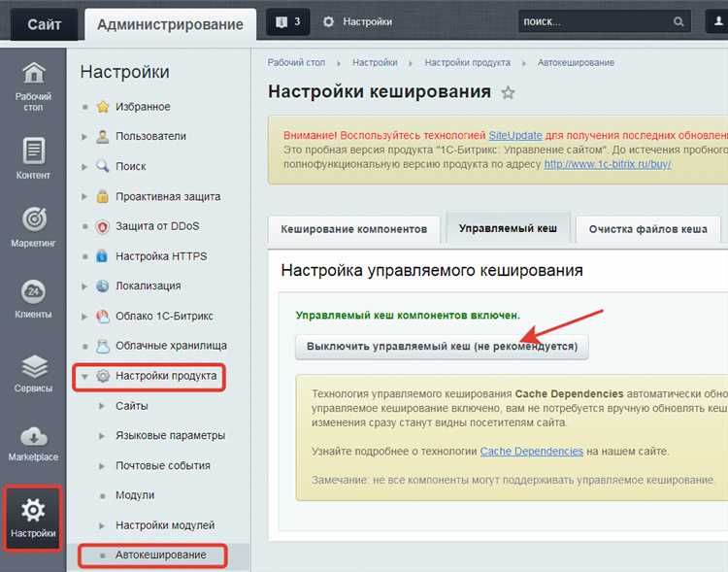Select Избранное in settings tree
The height and width of the screenshot is (572, 728).
pyautogui.click(x=143, y=107)
